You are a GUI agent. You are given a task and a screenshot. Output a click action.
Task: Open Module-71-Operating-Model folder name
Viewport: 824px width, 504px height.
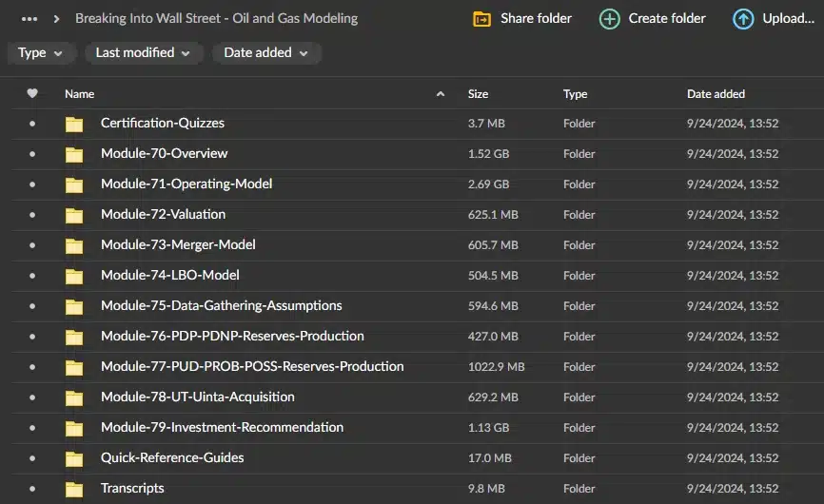click(x=186, y=184)
